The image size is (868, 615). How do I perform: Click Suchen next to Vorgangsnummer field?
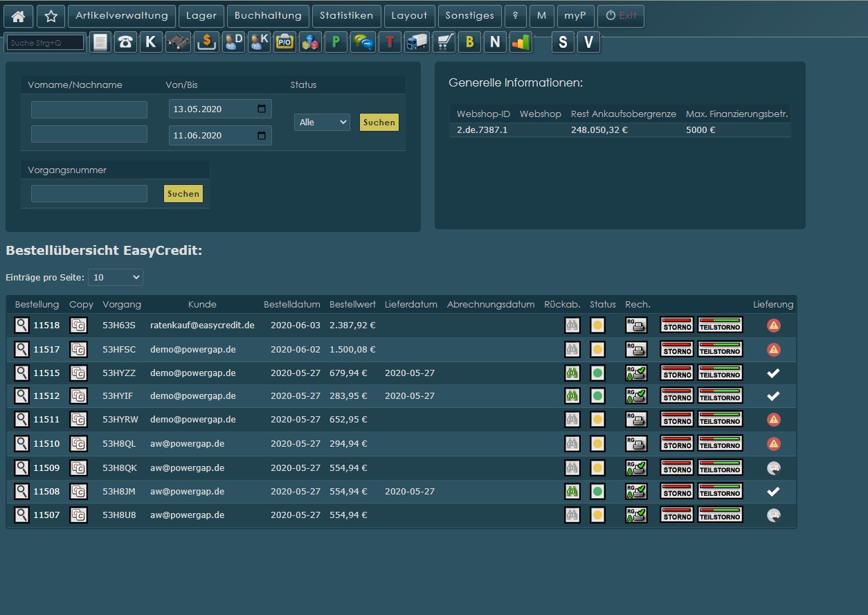(183, 194)
